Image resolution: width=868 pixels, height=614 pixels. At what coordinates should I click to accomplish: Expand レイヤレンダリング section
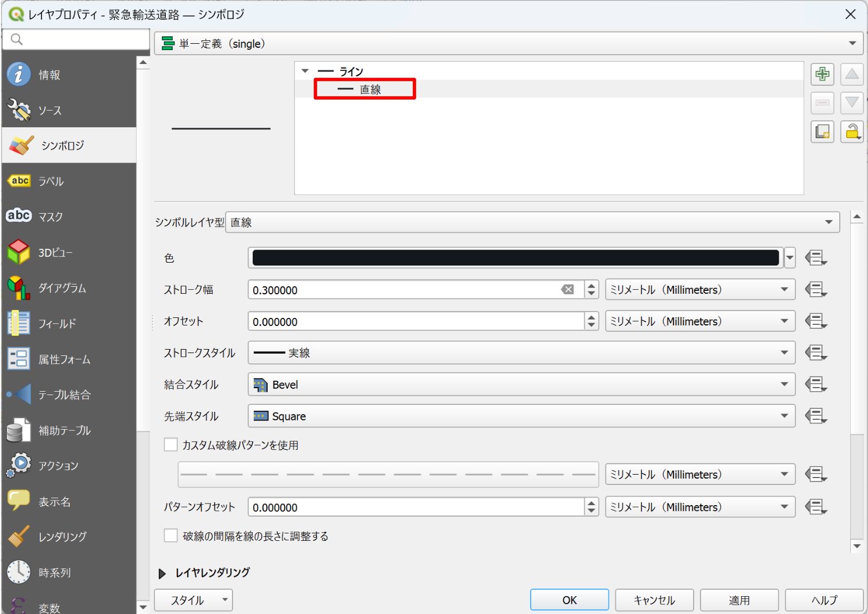(162, 574)
